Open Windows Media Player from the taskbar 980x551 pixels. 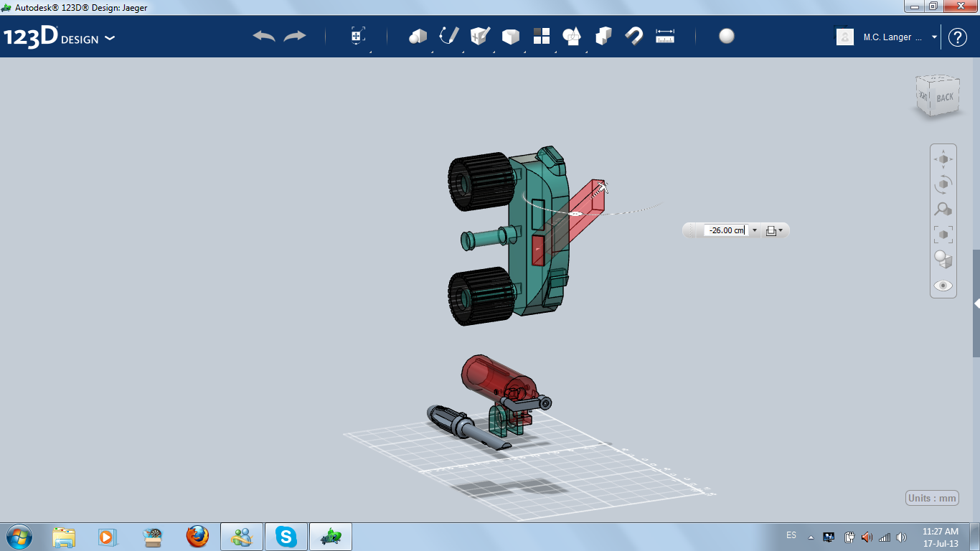(107, 537)
